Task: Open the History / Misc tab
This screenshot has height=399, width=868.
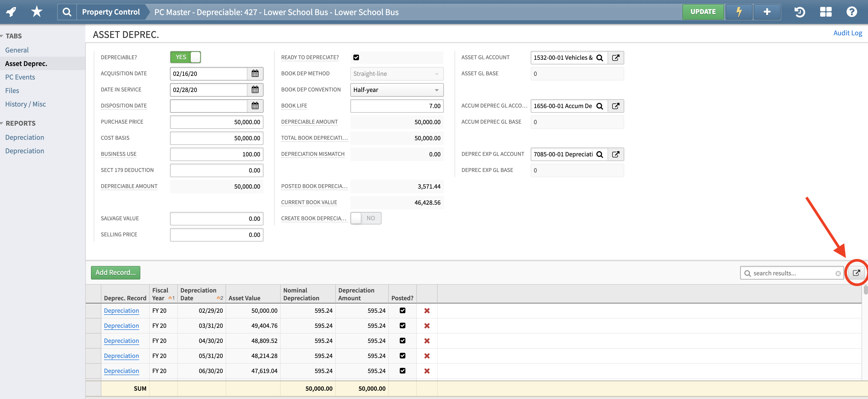Action: pos(25,104)
